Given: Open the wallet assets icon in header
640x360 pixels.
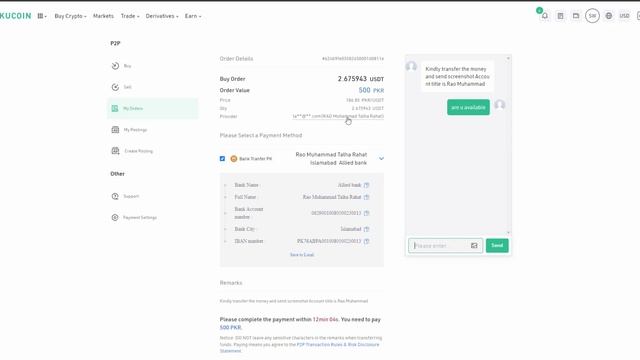Looking at the screenshot, I should click(576, 16).
